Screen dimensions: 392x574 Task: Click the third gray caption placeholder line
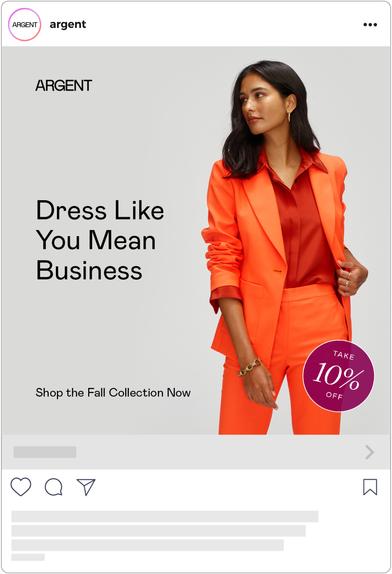[x=147, y=545]
